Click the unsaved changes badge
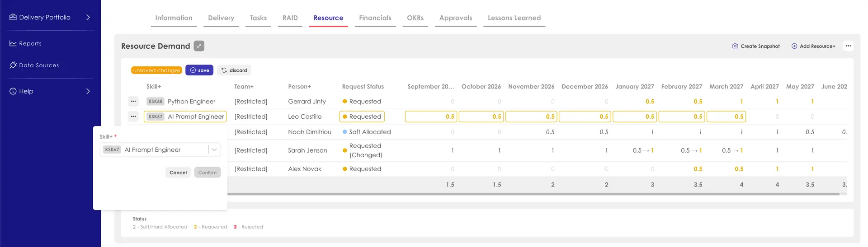The height and width of the screenshot is (247, 868). pyautogui.click(x=156, y=70)
